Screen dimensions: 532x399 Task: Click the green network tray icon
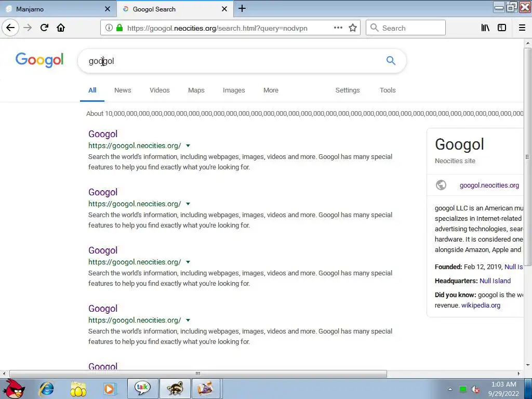point(463,389)
